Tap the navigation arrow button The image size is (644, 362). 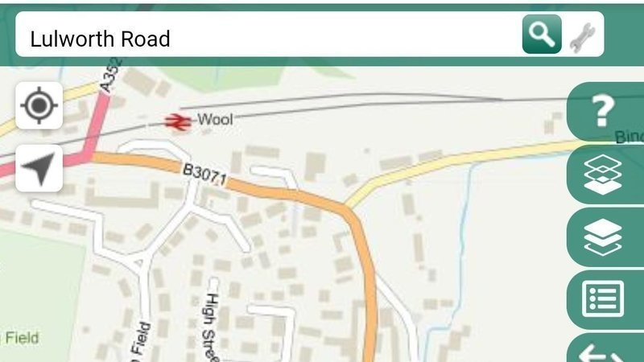(39, 168)
